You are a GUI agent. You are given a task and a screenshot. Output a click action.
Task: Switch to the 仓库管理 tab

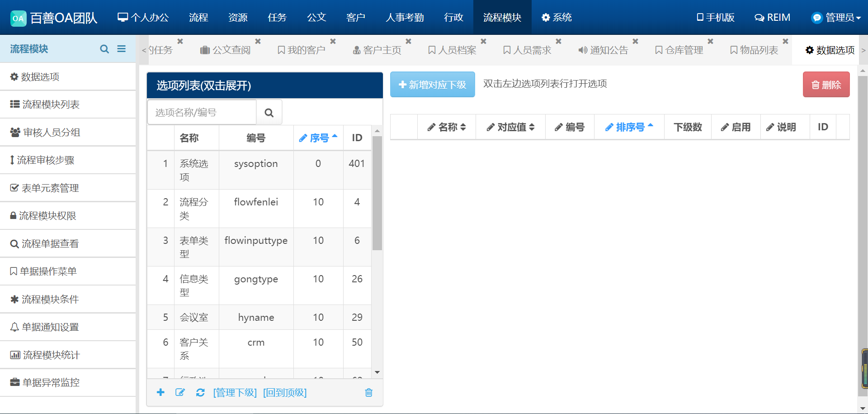click(x=679, y=50)
